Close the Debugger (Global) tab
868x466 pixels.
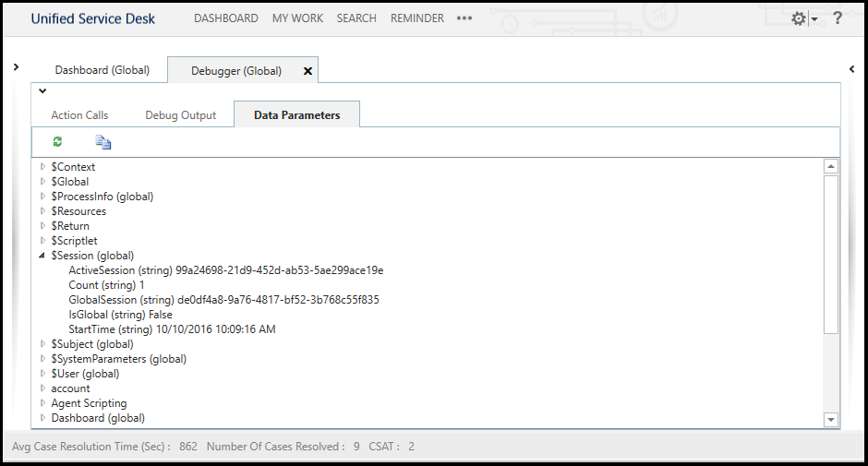pyautogui.click(x=307, y=71)
